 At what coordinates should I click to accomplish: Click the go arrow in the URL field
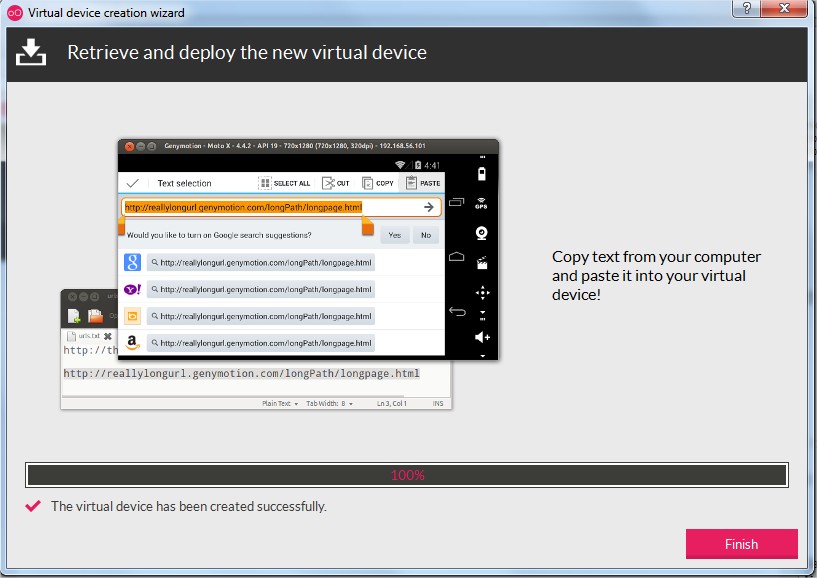tap(428, 207)
